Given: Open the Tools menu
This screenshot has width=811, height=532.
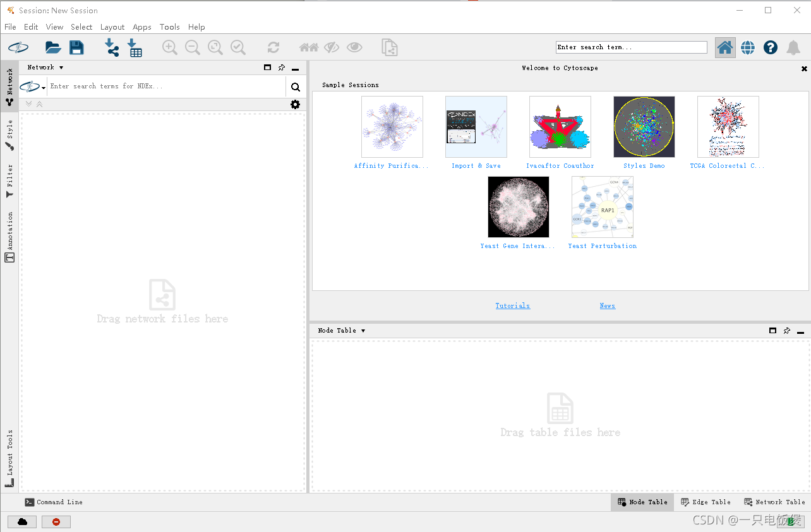Looking at the screenshot, I should pos(170,27).
